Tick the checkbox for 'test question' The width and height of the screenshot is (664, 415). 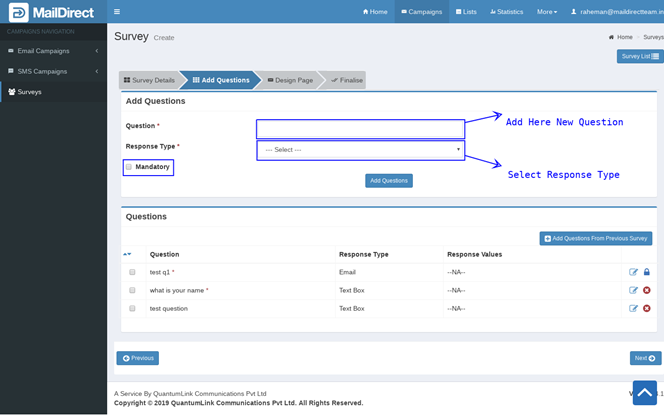[132, 308]
